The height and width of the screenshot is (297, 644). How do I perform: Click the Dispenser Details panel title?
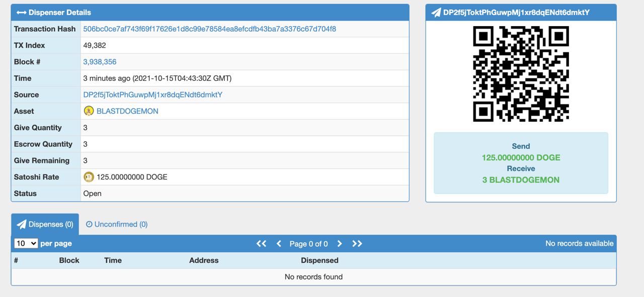[60, 13]
